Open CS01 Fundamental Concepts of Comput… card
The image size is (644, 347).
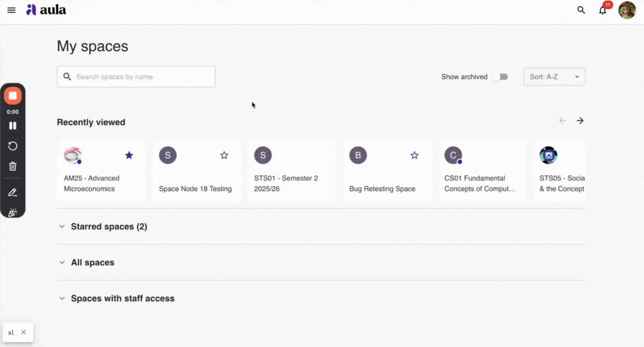[x=482, y=170]
